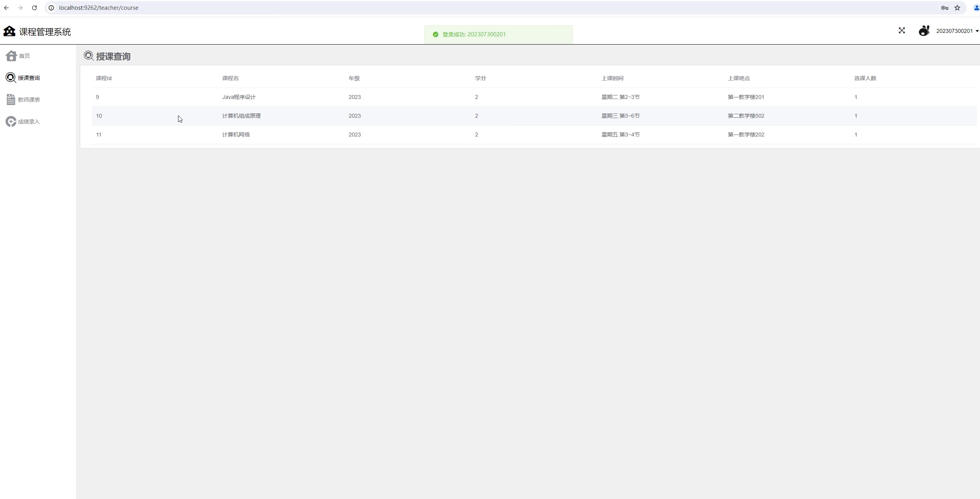980x499 pixels.
Task: Click the home icon in sidebar
Action: 11,56
